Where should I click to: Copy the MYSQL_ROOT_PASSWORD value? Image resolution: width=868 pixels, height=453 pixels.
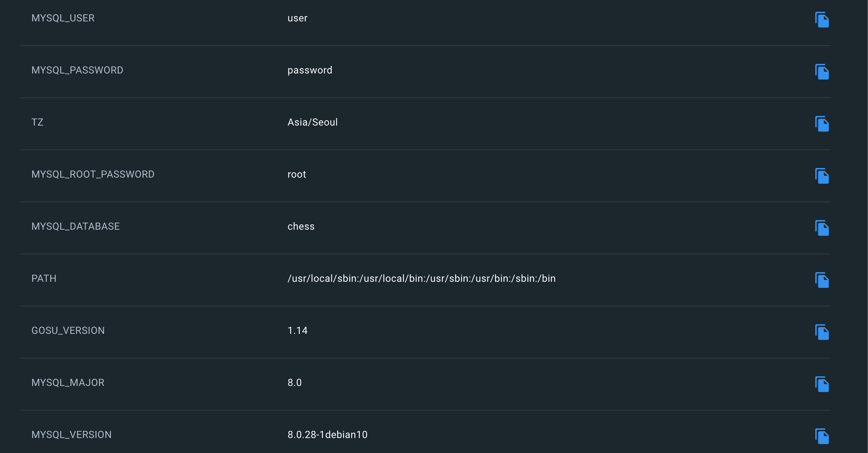[x=822, y=176]
